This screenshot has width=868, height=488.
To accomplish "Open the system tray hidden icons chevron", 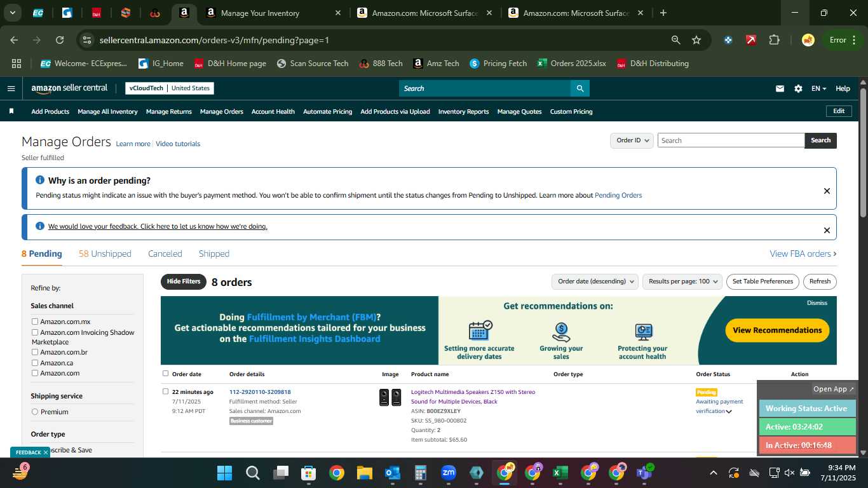I will tap(714, 473).
